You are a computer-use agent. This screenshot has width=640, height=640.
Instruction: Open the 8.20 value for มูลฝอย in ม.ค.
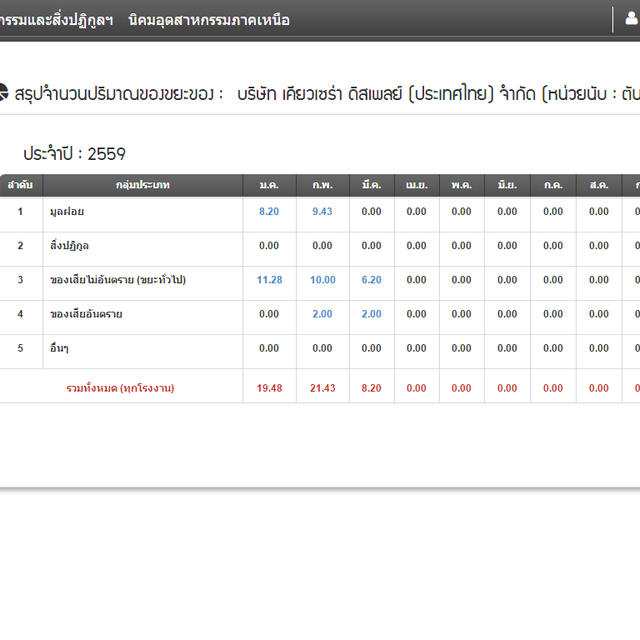coord(269,211)
